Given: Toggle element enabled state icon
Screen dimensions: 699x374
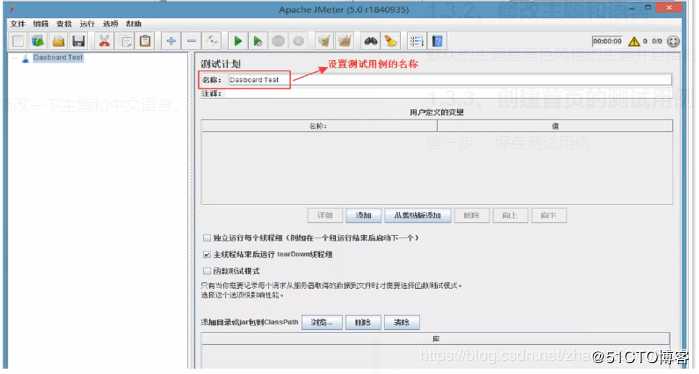Looking at the screenshot, I should tap(212, 41).
